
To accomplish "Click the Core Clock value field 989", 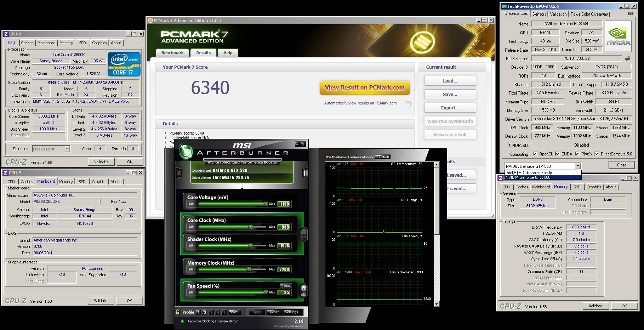I will 284,227.
